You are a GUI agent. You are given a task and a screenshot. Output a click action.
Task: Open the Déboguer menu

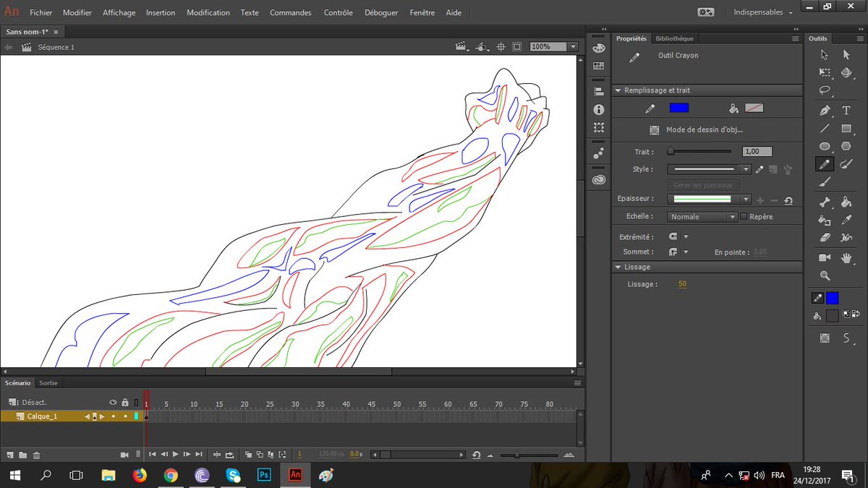point(381,12)
